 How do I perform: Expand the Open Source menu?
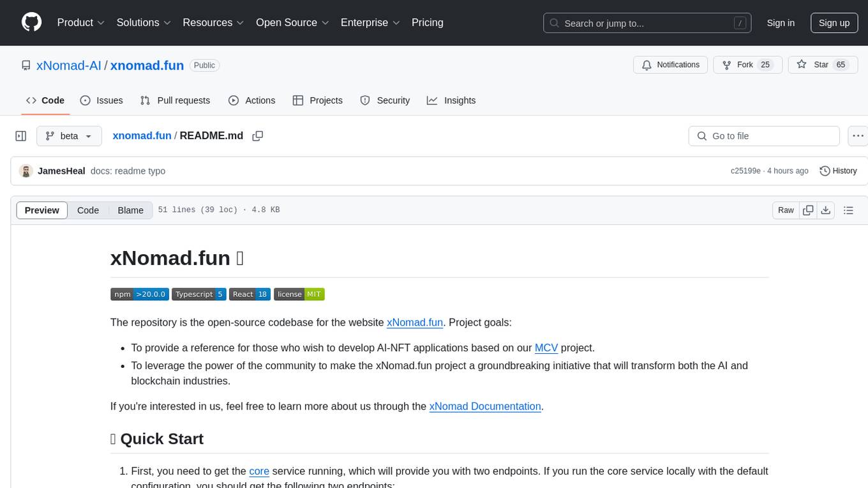click(x=292, y=22)
